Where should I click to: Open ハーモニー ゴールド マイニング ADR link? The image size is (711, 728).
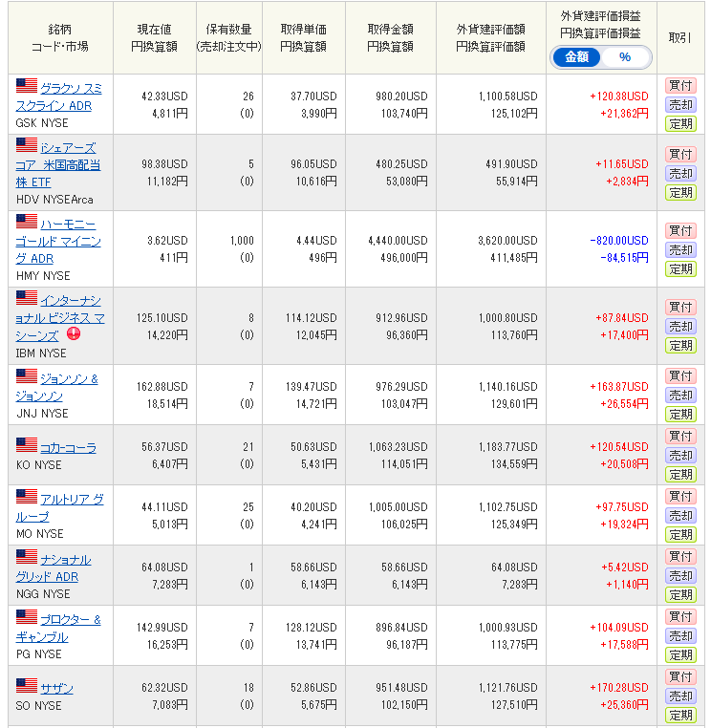(x=58, y=242)
